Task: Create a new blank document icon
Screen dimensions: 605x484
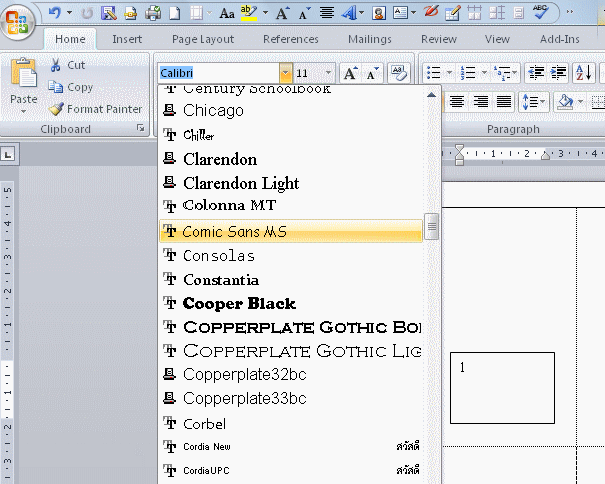Action: coord(175,13)
